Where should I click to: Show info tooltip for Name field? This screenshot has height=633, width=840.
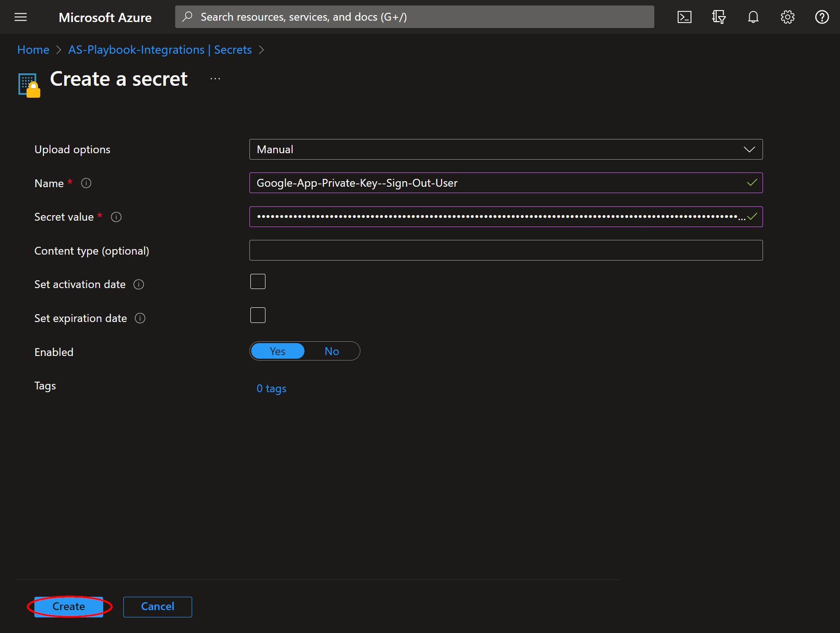click(x=86, y=183)
